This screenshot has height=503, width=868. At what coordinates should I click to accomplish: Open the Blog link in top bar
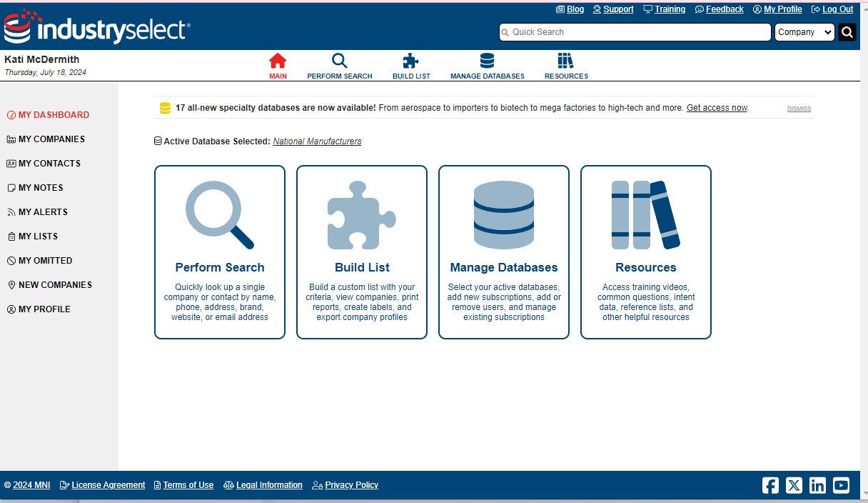click(x=570, y=9)
